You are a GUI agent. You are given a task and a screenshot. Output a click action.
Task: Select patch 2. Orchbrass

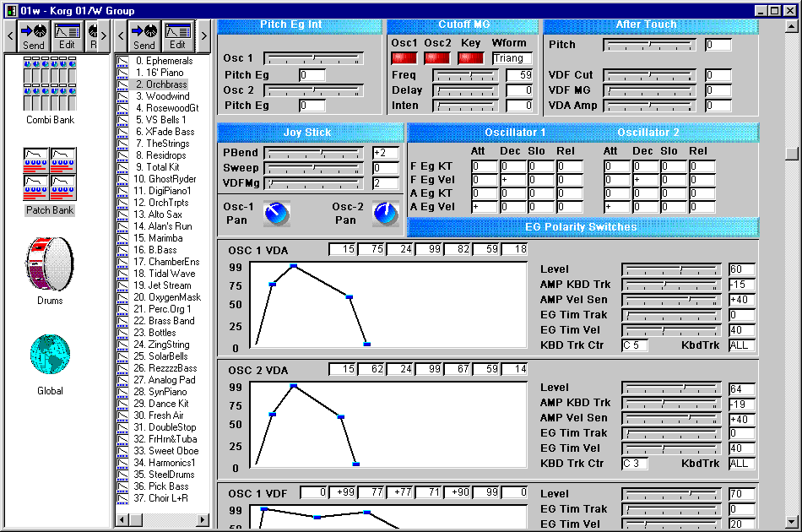click(161, 84)
